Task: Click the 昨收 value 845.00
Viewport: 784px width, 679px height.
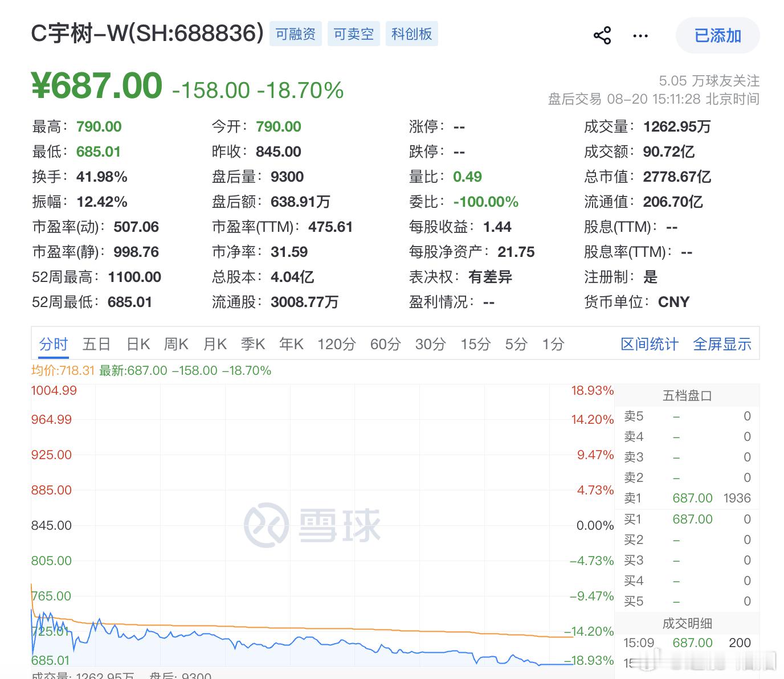Action: pos(279,152)
